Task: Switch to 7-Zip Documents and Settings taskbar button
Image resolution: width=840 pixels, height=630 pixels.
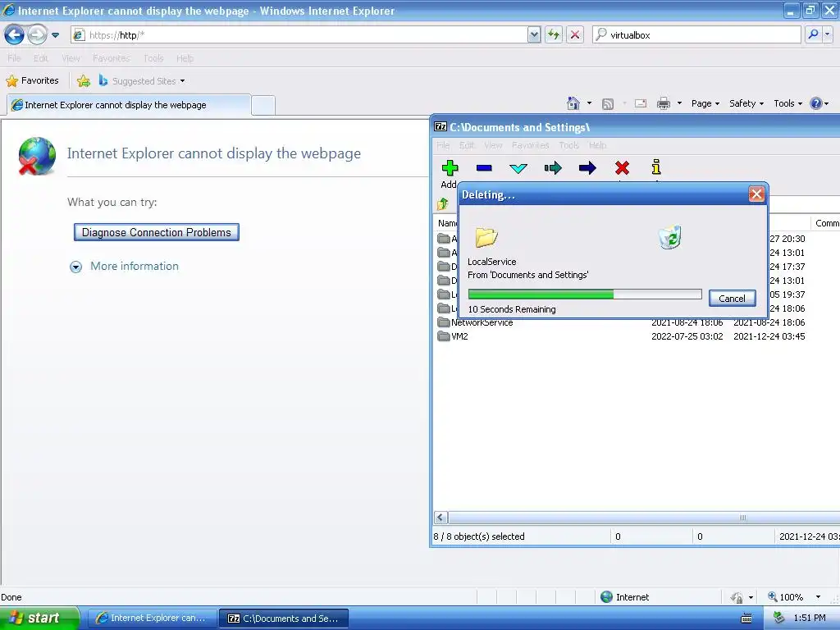Action: (284, 619)
